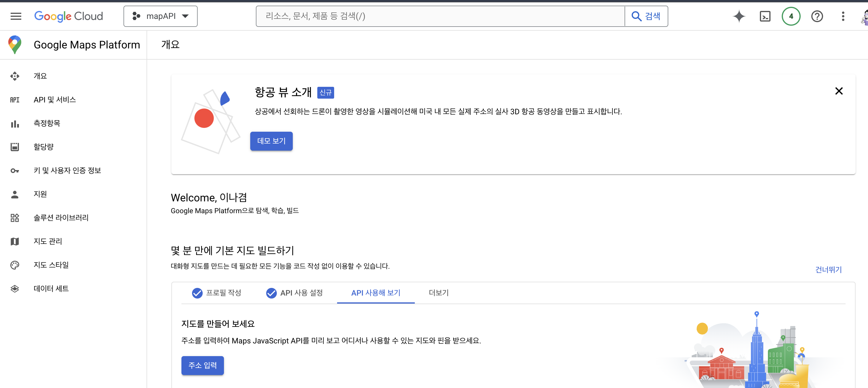Open notifications showing count 4
868x388 pixels.
coord(791,16)
